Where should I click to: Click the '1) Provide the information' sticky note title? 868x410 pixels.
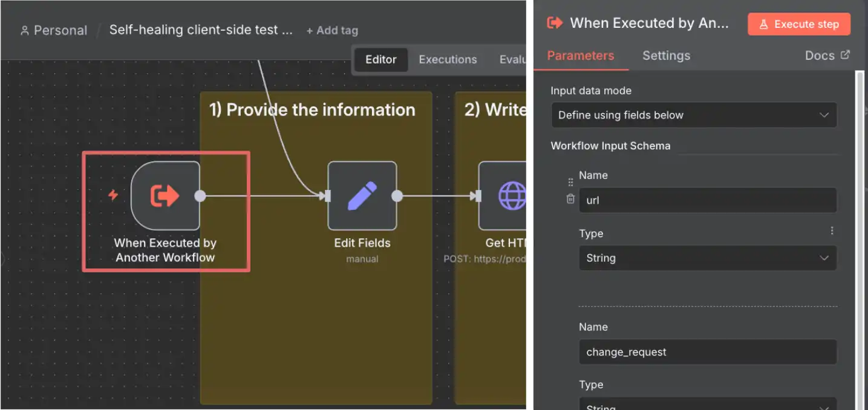(x=312, y=109)
